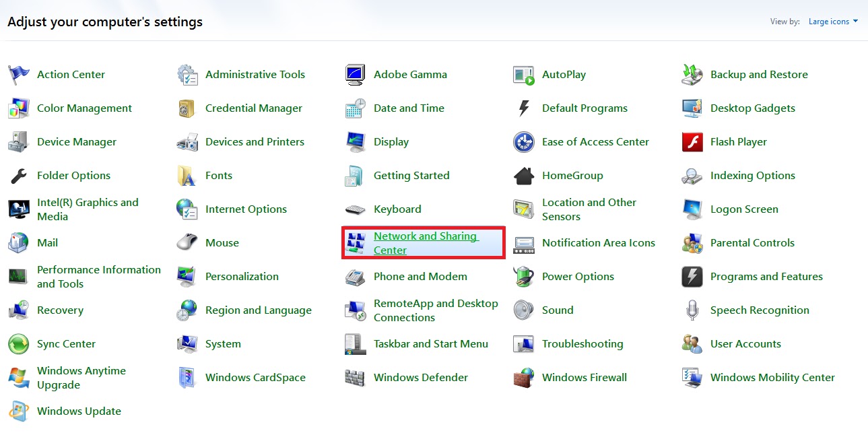Click the Parental Controls icon
Viewport: 868px width, 437px height.
692,243
